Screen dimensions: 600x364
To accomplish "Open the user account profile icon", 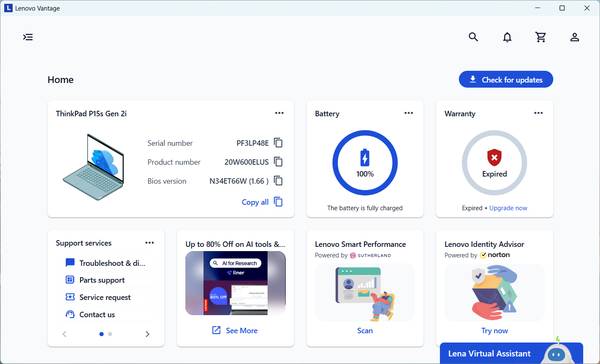I will (574, 37).
